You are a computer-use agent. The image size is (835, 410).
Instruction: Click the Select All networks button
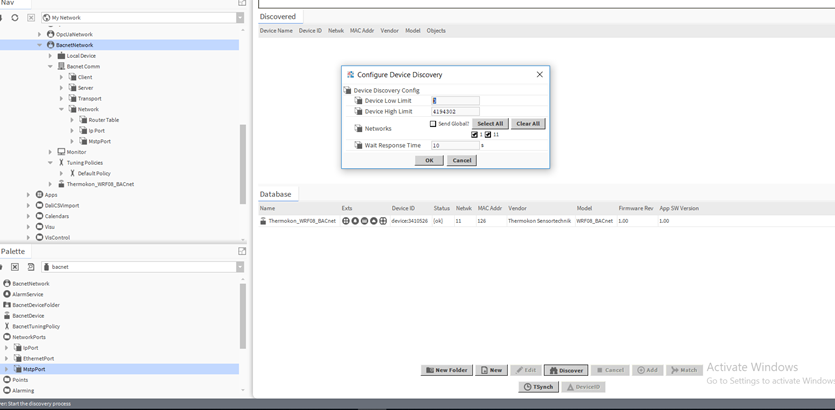(490, 124)
